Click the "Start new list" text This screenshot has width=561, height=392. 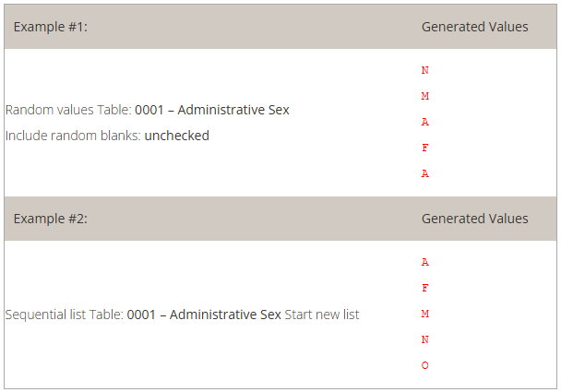[x=322, y=315]
